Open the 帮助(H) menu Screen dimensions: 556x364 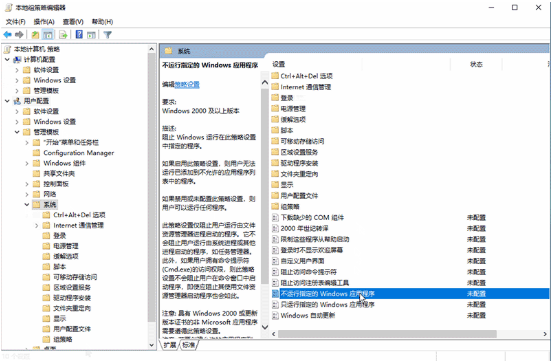[x=102, y=22]
